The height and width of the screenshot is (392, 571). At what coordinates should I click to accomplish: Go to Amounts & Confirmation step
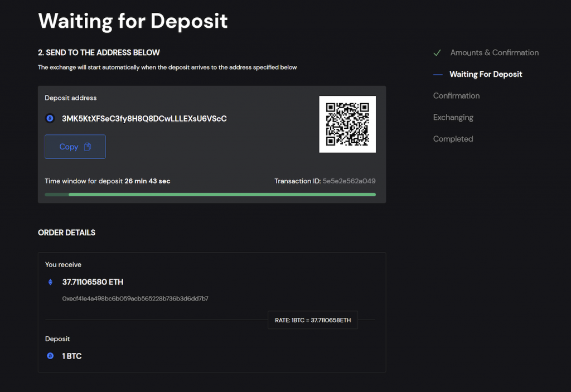(x=494, y=52)
